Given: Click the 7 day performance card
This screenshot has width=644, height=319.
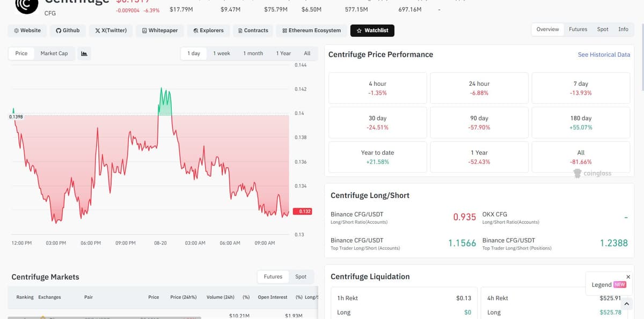Looking at the screenshot, I should 581,88.
